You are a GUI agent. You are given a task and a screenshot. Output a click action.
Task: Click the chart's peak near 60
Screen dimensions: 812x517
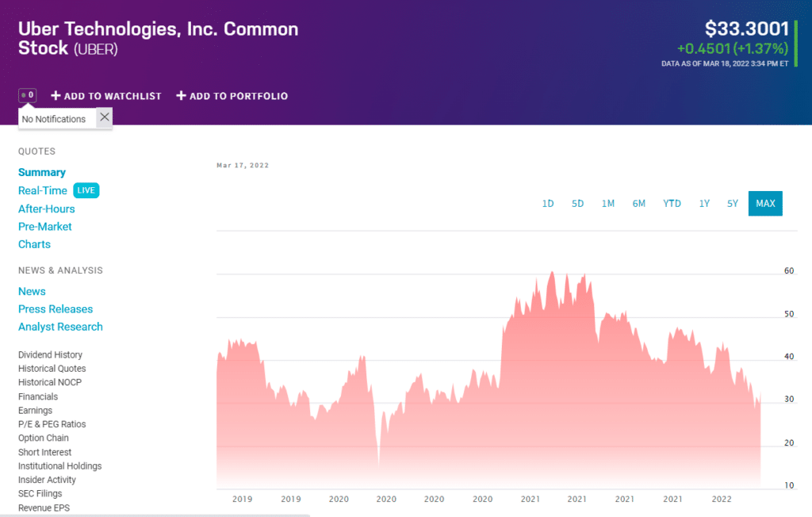tap(552, 273)
